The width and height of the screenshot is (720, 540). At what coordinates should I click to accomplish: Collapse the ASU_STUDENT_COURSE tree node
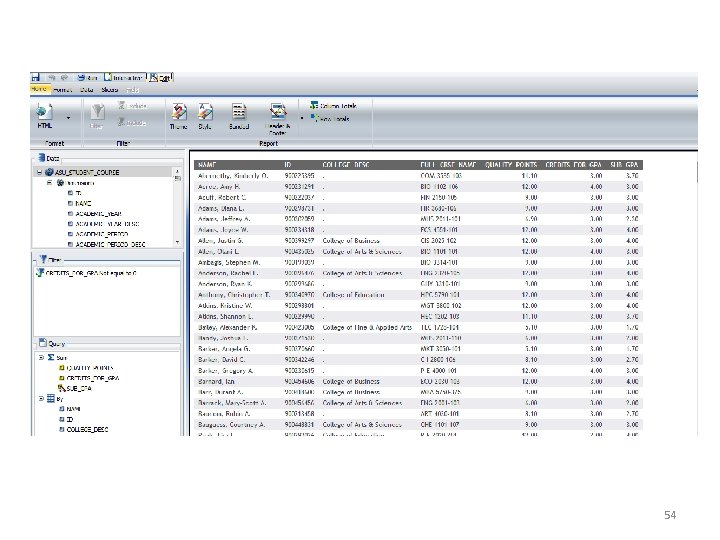click(39, 172)
